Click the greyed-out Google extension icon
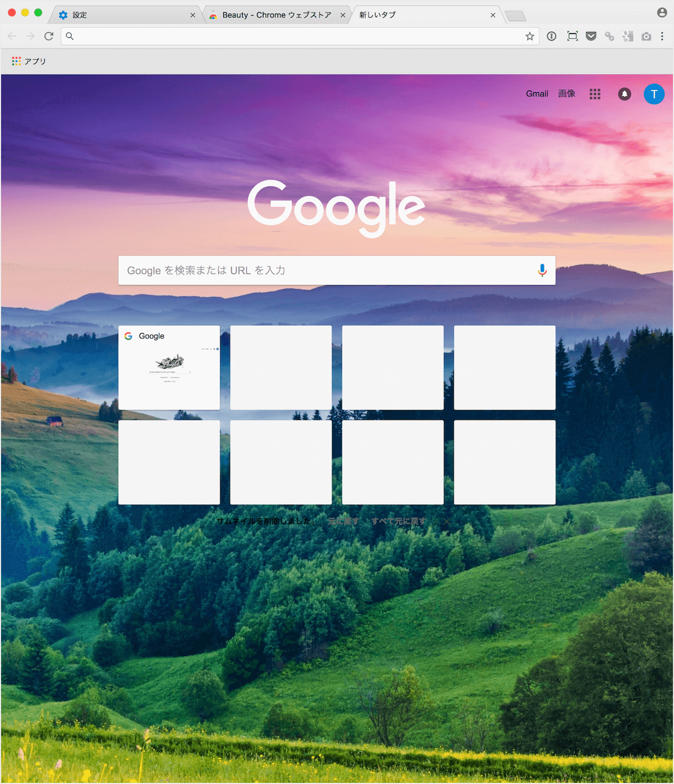Viewport: 674px width, 784px height. tap(628, 36)
